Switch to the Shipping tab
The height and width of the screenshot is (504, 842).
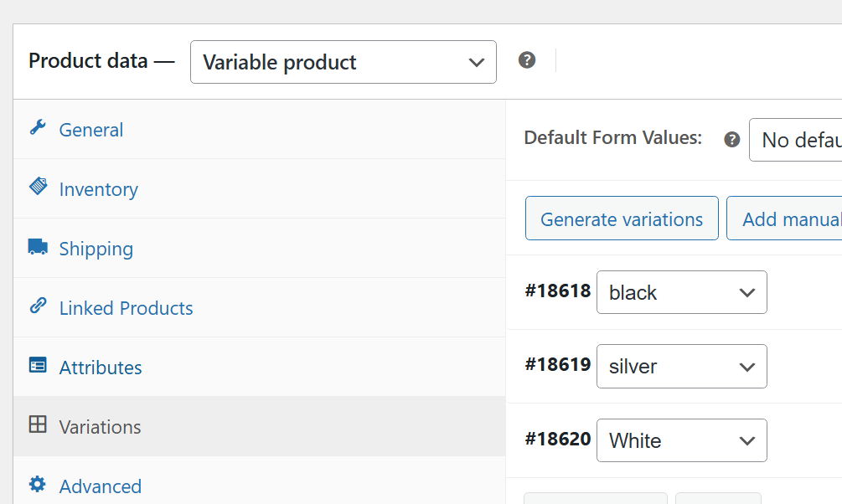pos(96,249)
